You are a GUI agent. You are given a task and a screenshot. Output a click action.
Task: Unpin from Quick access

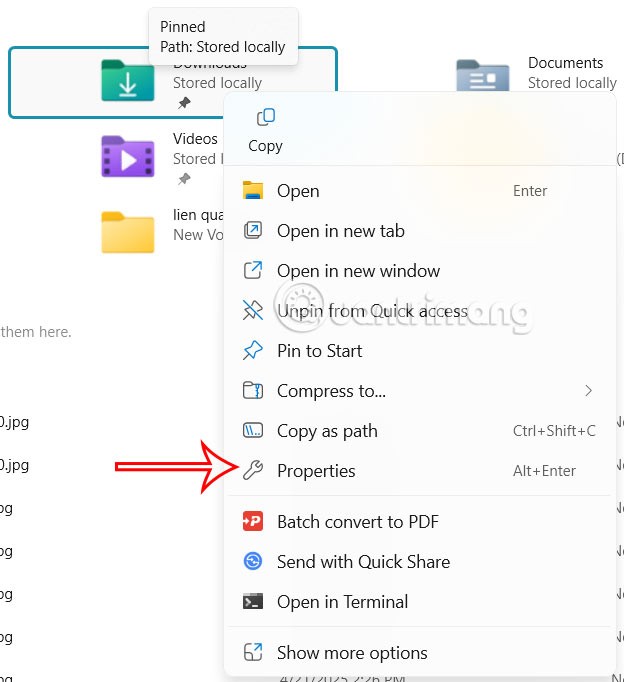(372, 311)
